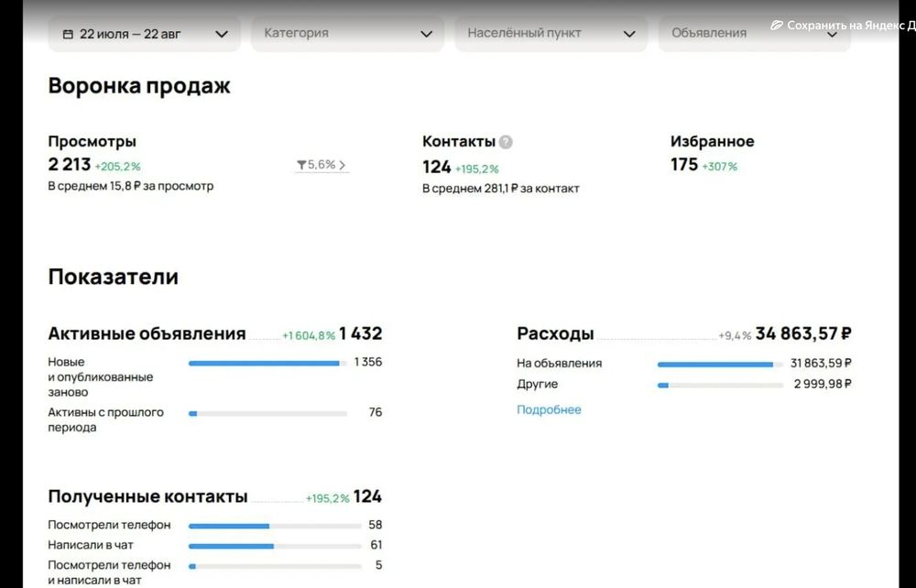Click the Другие expenses bar
Image resolution: width=916 pixels, height=588 pixels.
click(x=720, y=386)
